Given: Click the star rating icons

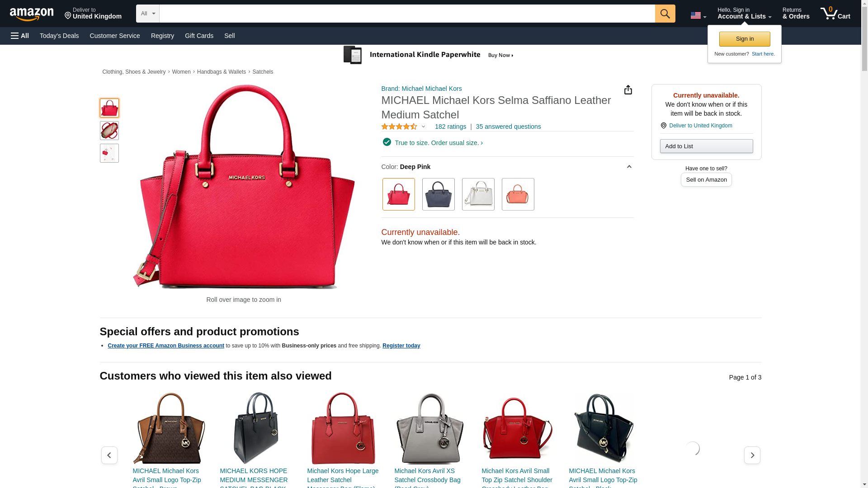Looking at the screenshot, I should click(x=399, y=127).
